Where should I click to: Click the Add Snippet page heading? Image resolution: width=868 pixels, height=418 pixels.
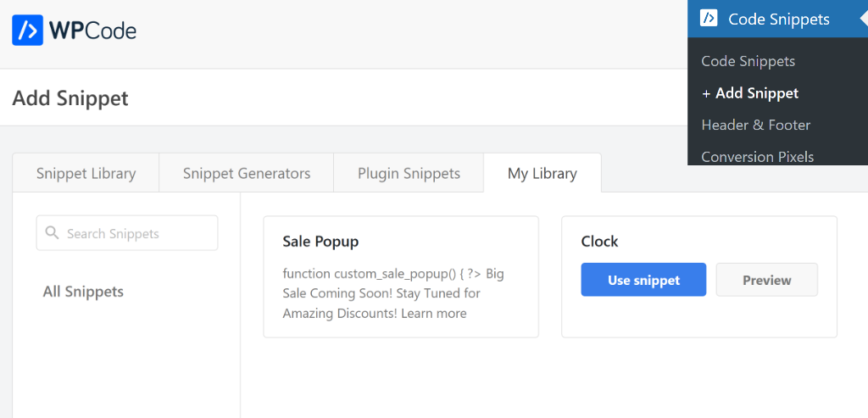[70, 98]
